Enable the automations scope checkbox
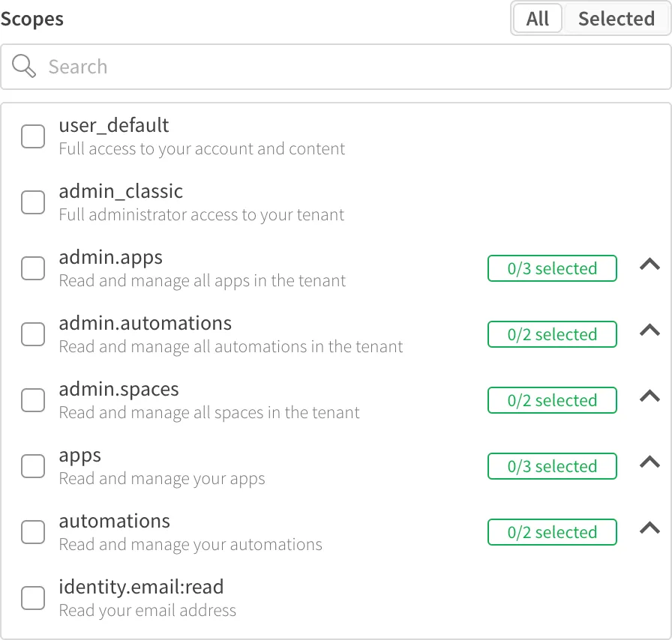 tap(33, 532)
